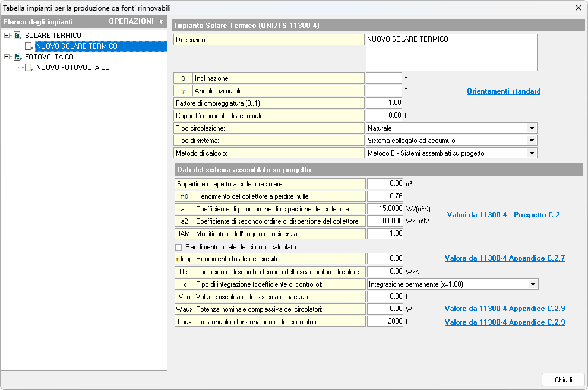This screenshot has height=390, width=588.
Task: Click the Chiudi button
Action: (563, 380)
